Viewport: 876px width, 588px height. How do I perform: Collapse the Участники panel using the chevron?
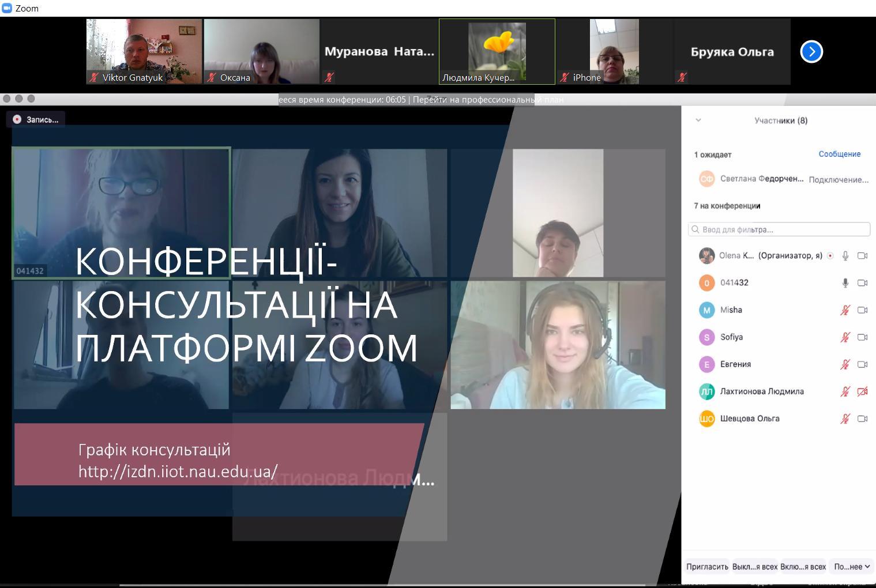(698, 120)
